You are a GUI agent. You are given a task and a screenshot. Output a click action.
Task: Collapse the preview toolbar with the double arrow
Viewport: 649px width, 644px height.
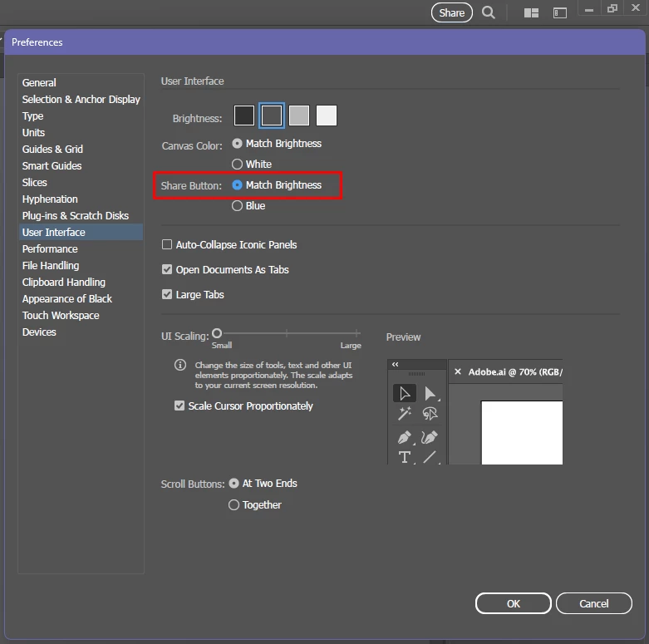pyautogui.click(x=395, y=364)
